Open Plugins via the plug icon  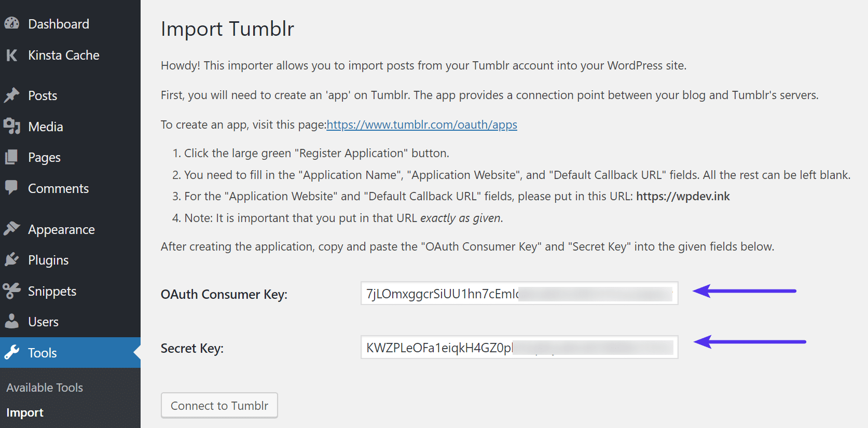11,259
